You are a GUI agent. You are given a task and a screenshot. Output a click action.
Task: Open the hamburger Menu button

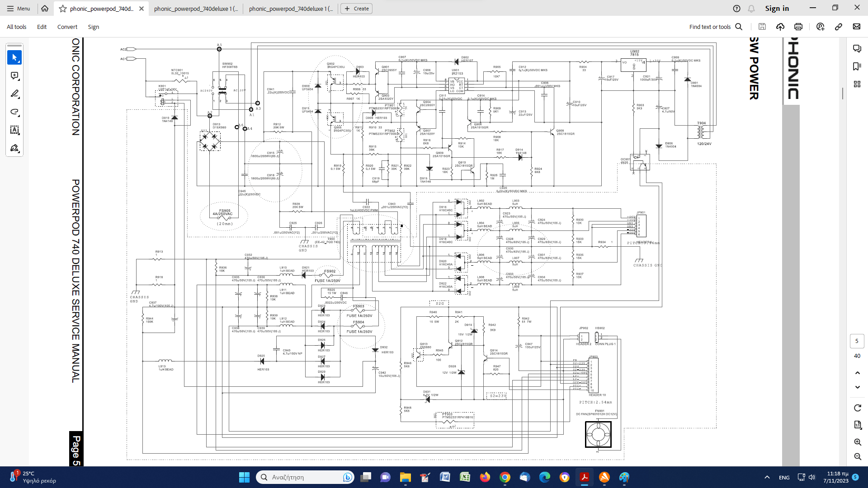pos(18,9)
